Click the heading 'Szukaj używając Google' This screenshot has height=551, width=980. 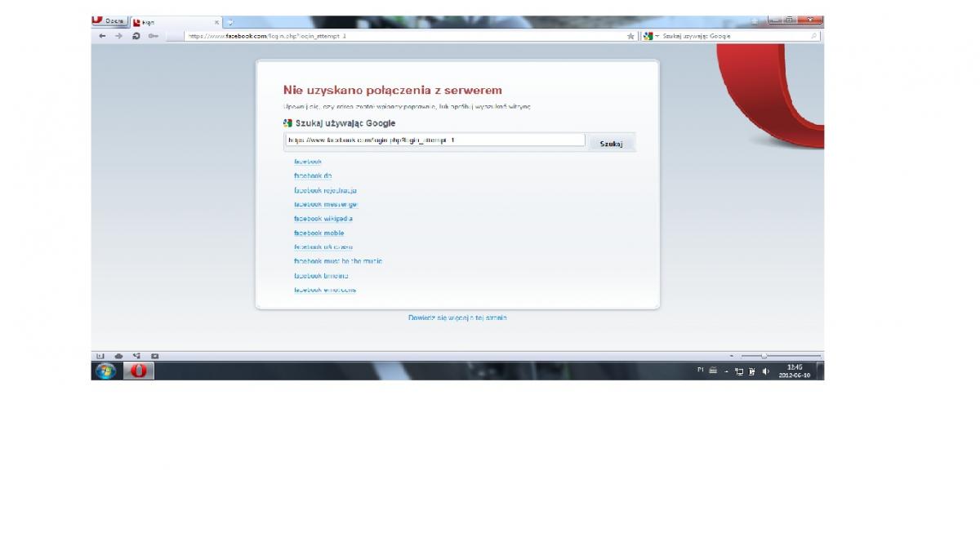(x=345, y=123)
